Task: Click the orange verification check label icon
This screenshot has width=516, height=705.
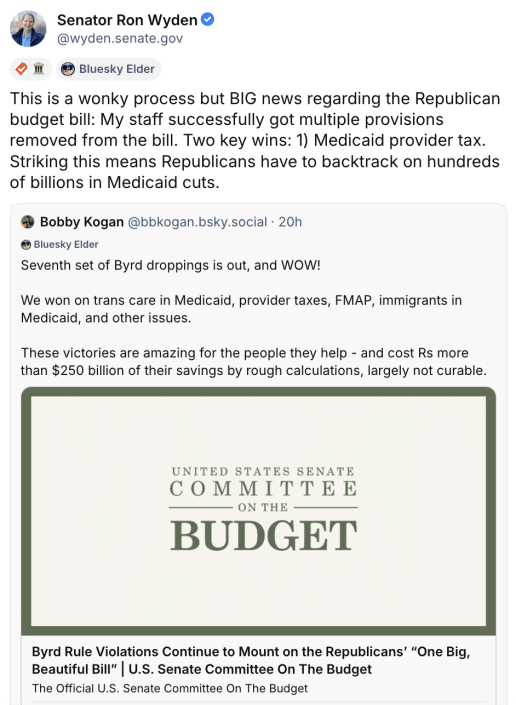Action: coord(21,69)
